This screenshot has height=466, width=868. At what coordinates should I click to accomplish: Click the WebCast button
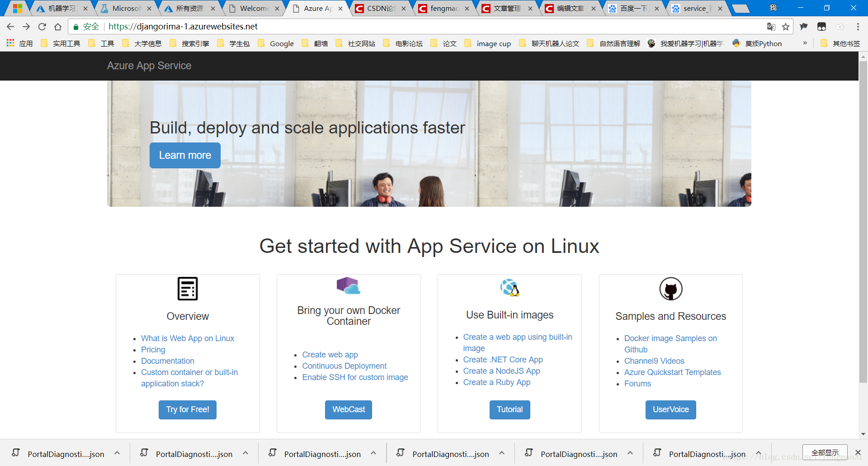tap(349, 409)
